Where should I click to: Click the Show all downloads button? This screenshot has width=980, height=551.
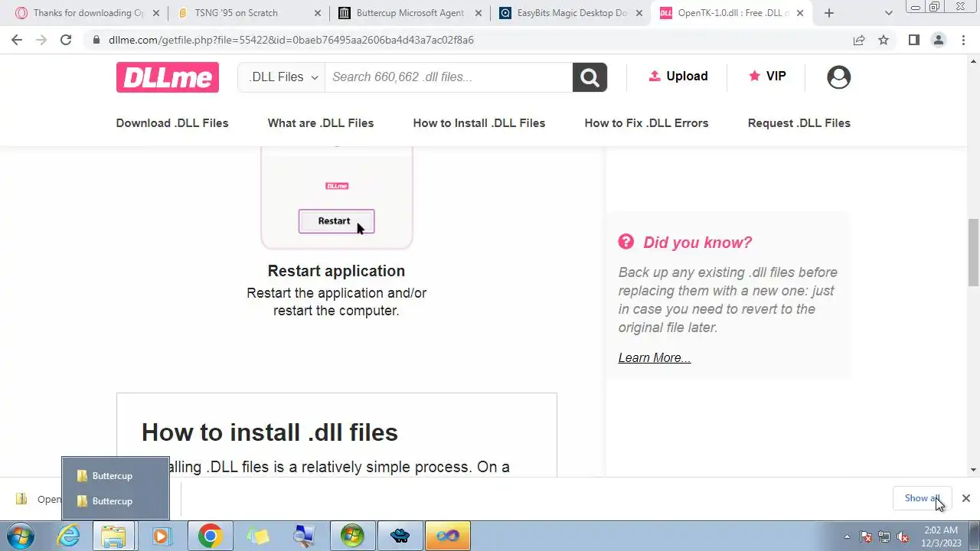tap(923, 498)
